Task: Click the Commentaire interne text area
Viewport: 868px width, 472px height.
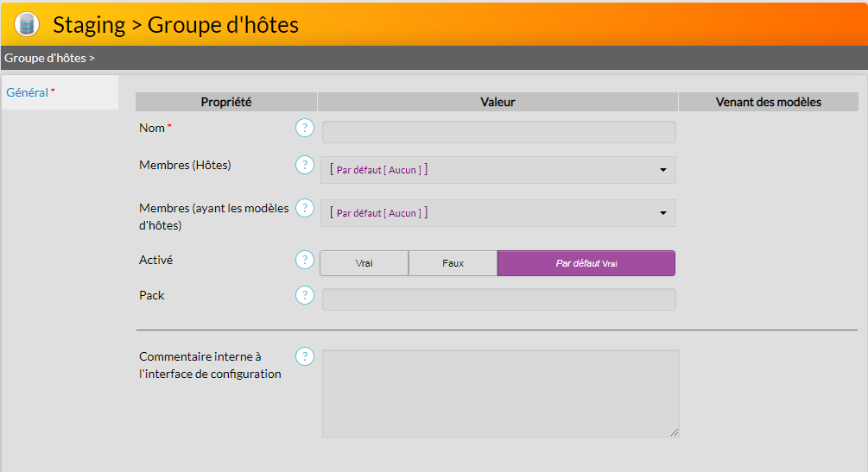Action: (x=500, y=393)
